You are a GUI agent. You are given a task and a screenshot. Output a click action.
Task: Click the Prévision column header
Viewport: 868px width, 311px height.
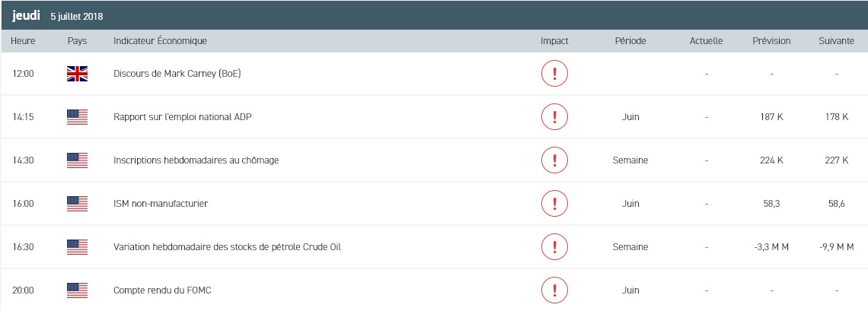tap(771, 41)
